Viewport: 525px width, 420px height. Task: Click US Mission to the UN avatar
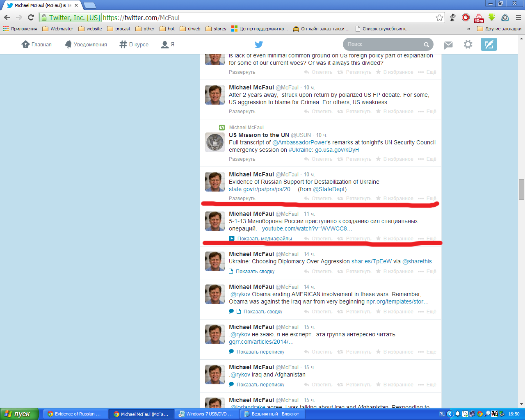coord(215,142)
